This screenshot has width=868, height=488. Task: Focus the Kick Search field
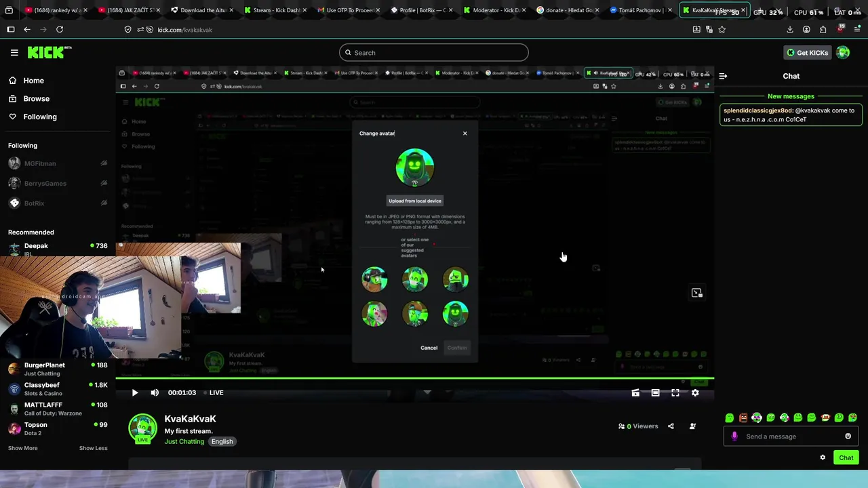pos(434,52)
